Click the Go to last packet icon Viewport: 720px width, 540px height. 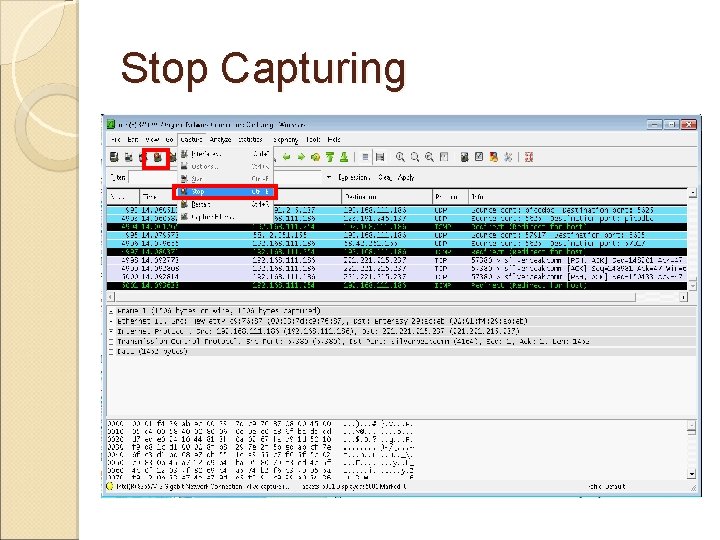344,157
